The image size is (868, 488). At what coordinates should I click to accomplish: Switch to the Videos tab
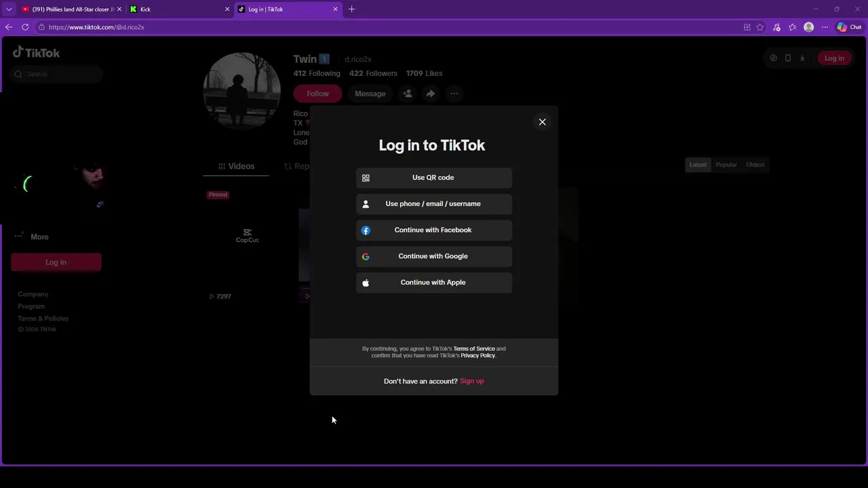237,166
